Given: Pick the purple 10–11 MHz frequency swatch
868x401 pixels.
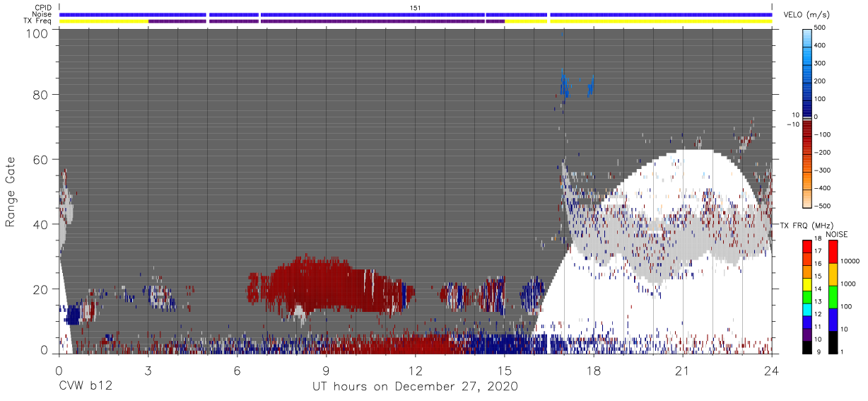Looking at the screenshot, I should (808, 335).
